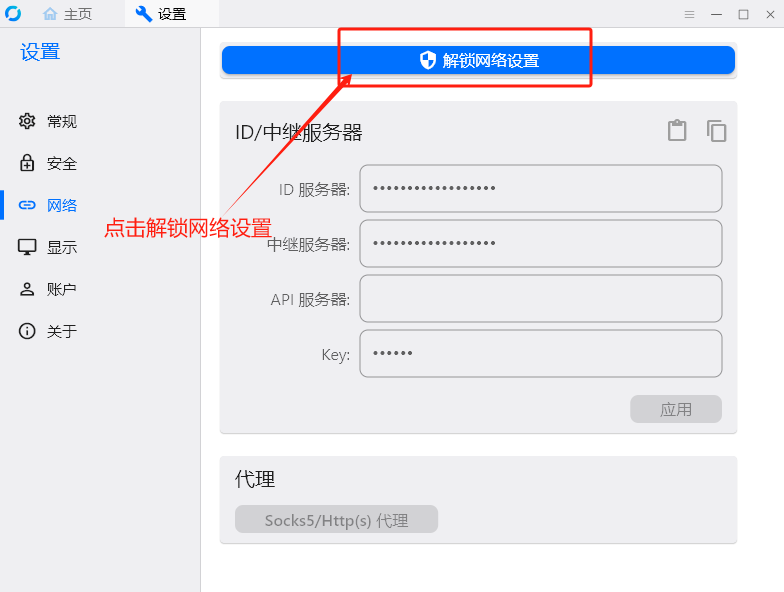This screenshot has width=784, height=592.
Task: Click the shield icon in unlock button
Action: coord(428,60)
